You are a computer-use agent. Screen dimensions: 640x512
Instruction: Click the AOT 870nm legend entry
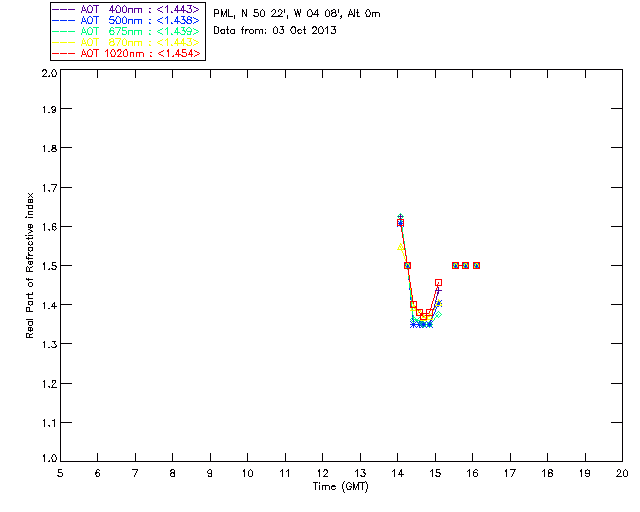click(126, 42)
